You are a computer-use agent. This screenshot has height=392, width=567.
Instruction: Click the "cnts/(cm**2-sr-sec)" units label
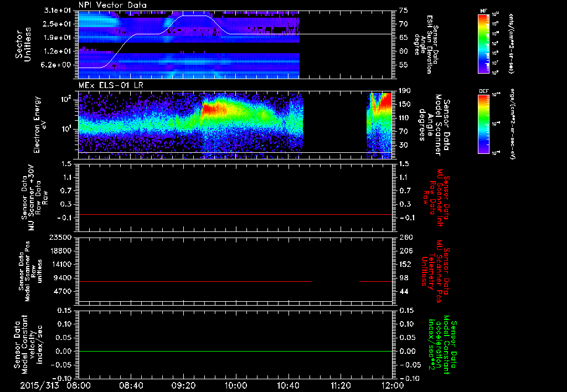pos(511,43)
